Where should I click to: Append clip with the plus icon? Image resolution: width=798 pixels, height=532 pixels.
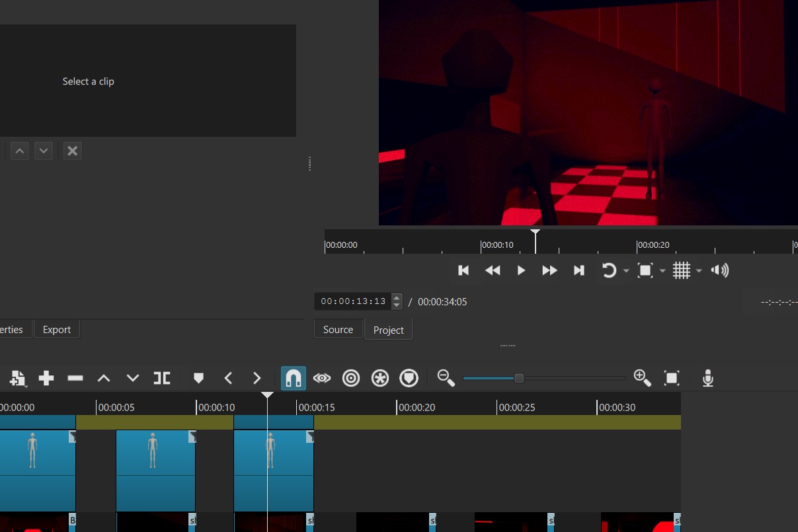click(46, 378)
